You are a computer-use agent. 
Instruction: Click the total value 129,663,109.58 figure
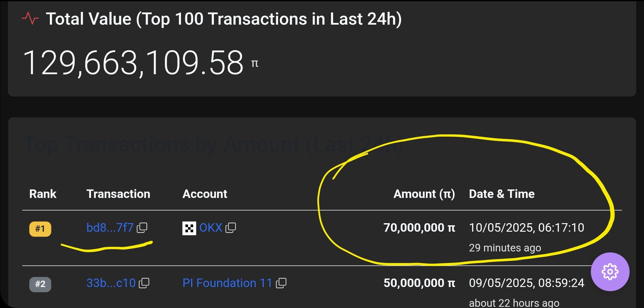coord(133,63)
